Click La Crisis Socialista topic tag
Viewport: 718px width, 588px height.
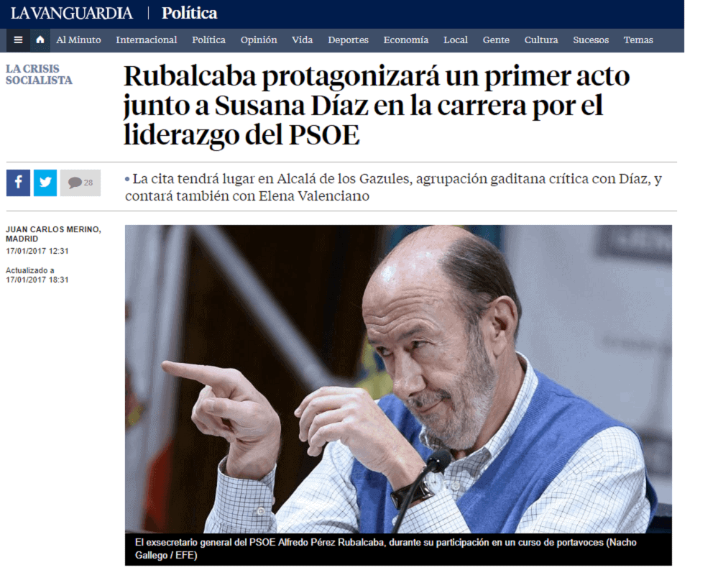pyautogui.click(x=39, y=75)
